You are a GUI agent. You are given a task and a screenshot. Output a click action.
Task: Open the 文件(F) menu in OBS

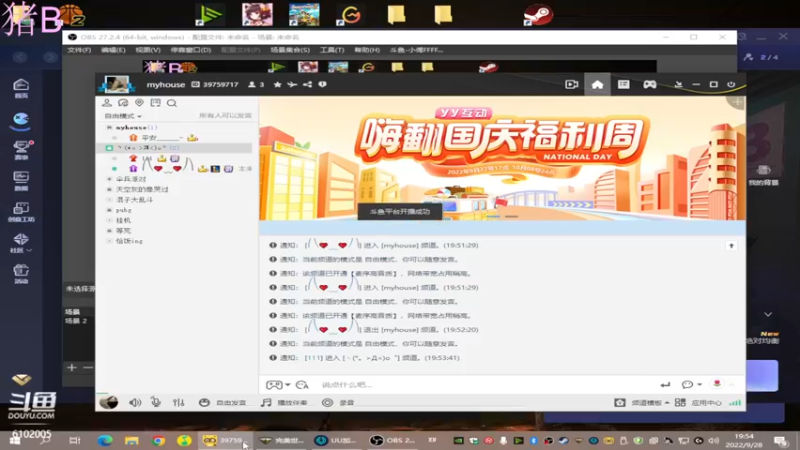(x=79, y=50)
